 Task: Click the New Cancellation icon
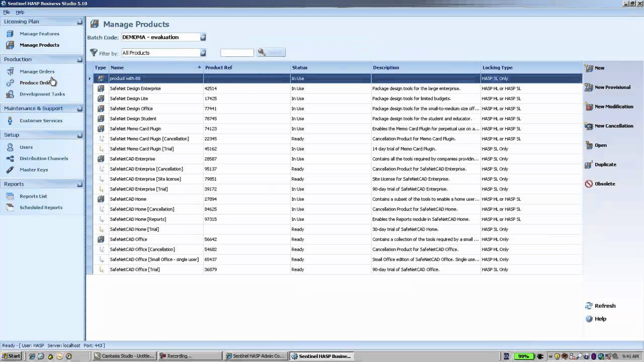[x=589, y=126]
